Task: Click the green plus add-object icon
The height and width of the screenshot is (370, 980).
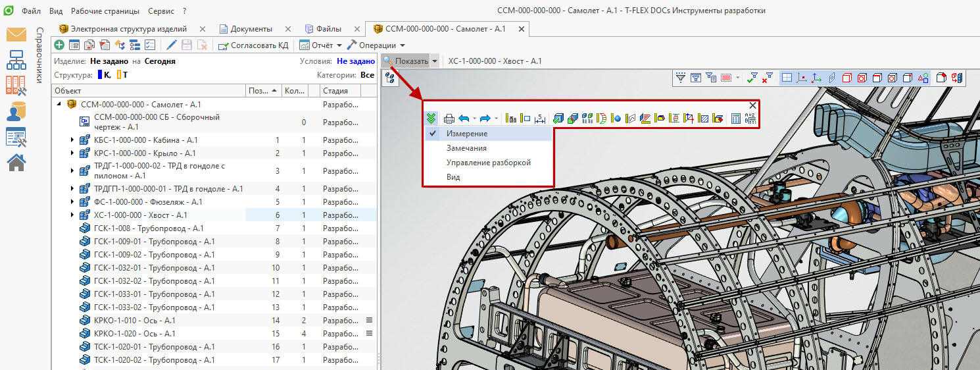Action: (59, 45)
